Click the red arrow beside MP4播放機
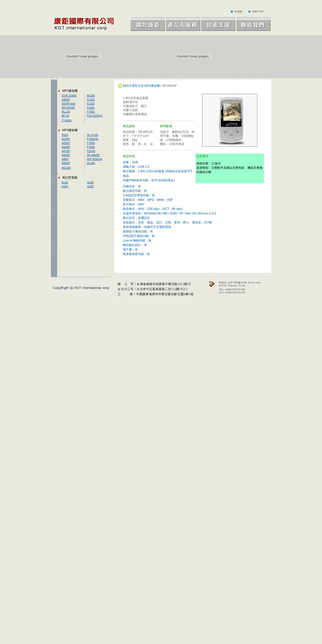This screenshot has width=322, height=644. click(x=59, y=130)
